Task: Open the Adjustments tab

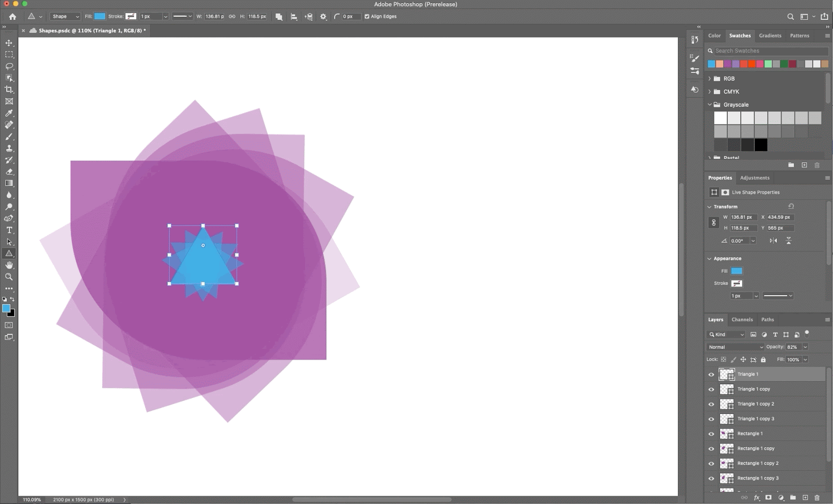Action: [754, 178]
